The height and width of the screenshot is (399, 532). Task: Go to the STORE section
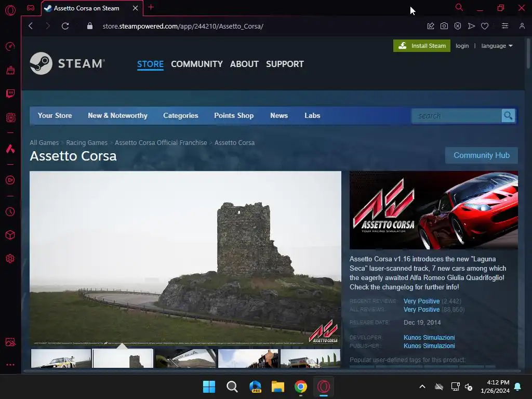tap(150, 64)
